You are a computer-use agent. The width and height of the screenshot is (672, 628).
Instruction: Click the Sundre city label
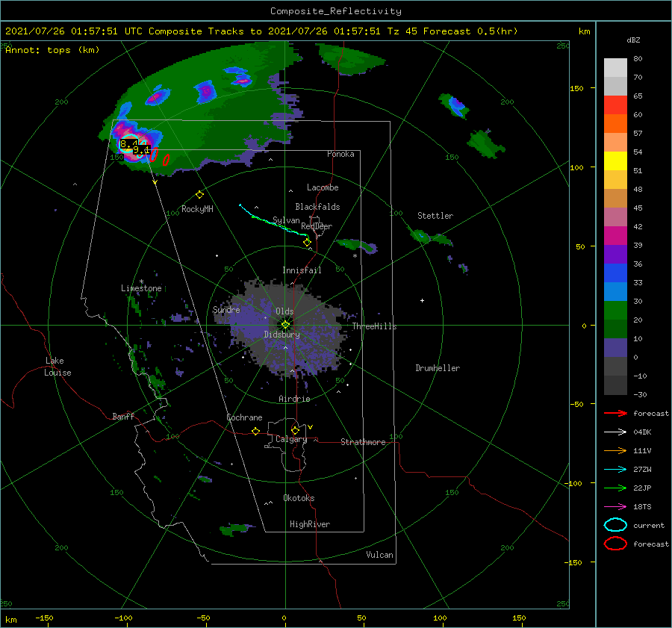tap(226, 309)
